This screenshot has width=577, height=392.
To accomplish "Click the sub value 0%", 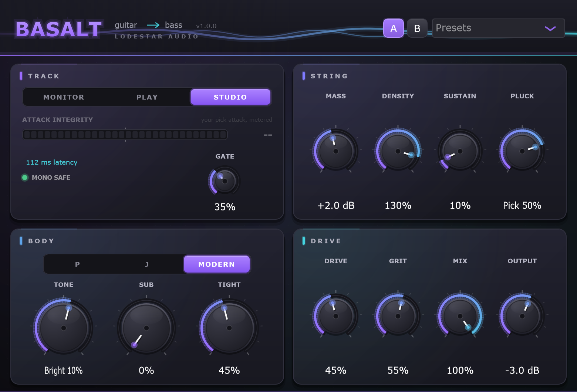I will 146,370.
